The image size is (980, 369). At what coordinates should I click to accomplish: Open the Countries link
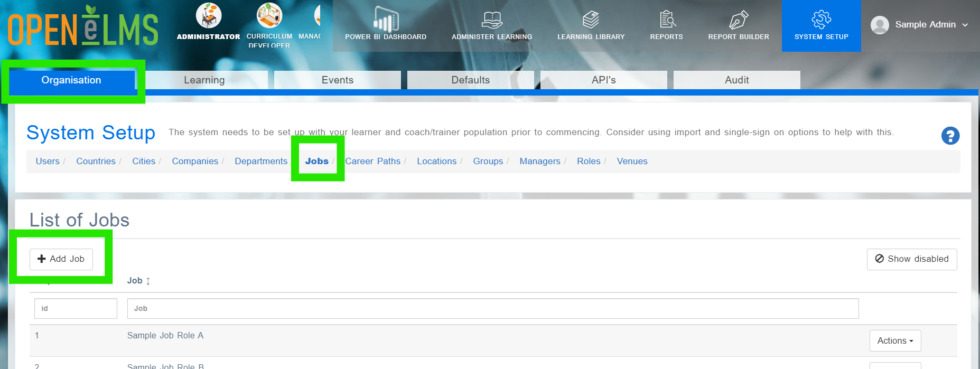(x=96, y=162)
